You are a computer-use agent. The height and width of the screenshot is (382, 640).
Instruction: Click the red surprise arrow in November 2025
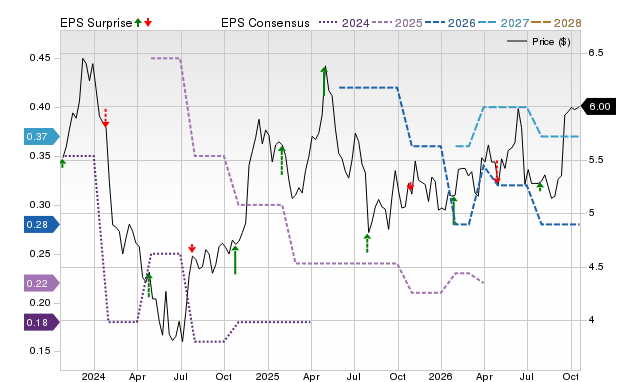(x=410, y=187)
